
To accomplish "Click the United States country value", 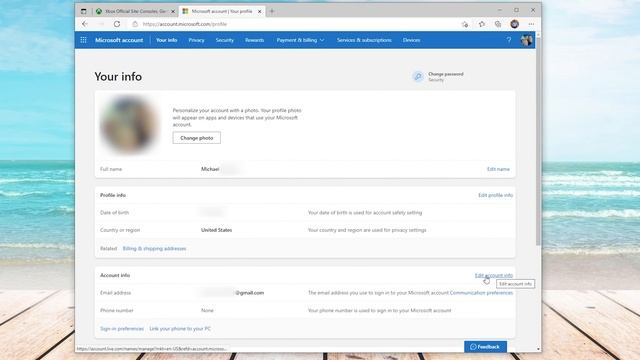I will pyautogui.click(x=216, y=230).
